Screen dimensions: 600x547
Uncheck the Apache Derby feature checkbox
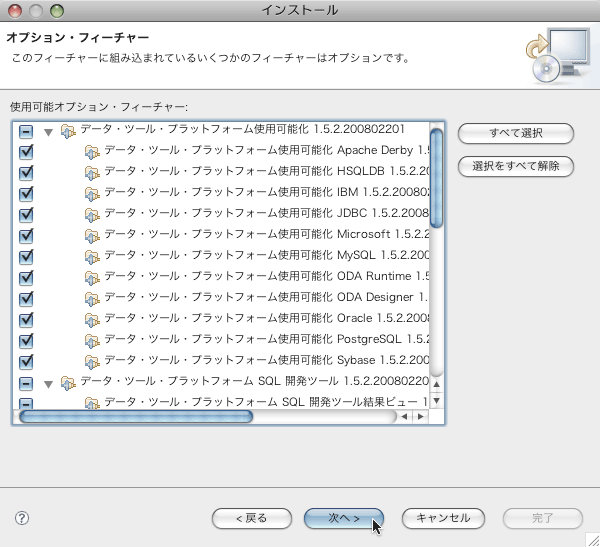pyautogui.click(x=26, y=152)
